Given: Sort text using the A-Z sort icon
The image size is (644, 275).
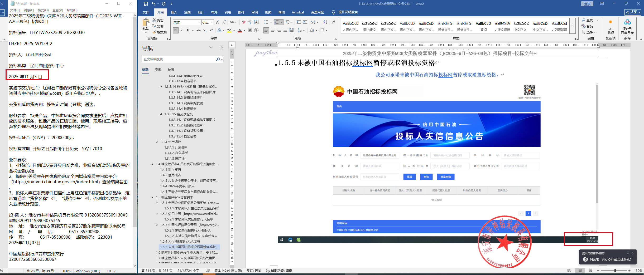Looking at the screenshot, I should click(x=325, y=22).
